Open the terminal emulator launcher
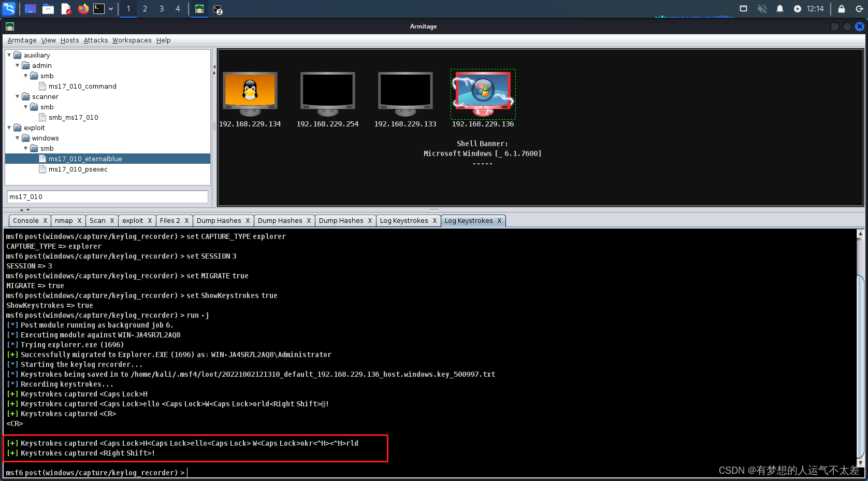 (99, 9)
